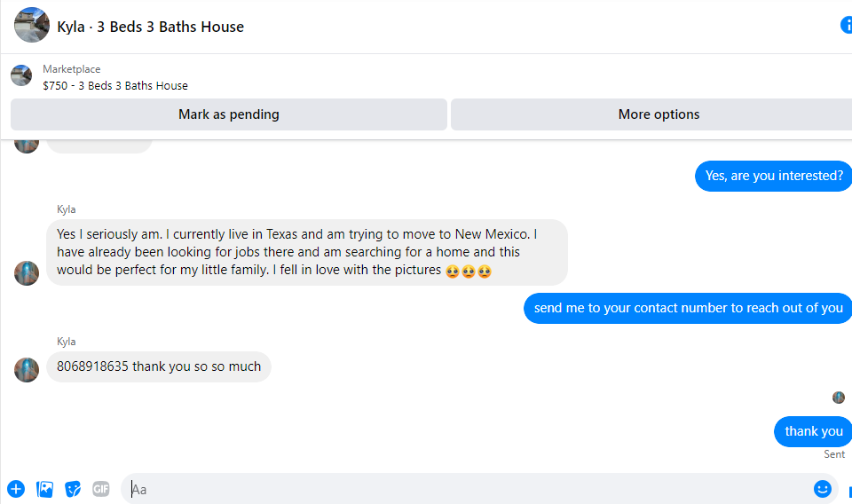Open more actions with the plus icon
Screen dimensions: 852x504
point(16,489)
